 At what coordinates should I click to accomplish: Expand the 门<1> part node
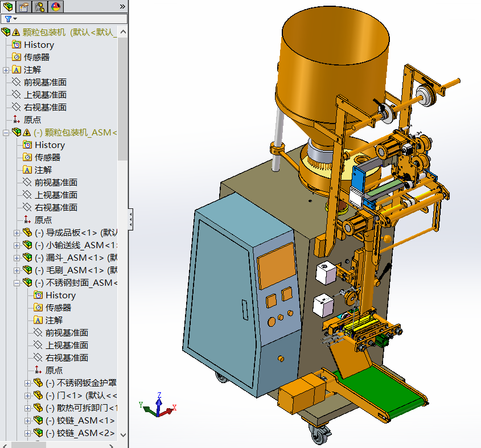28,396
